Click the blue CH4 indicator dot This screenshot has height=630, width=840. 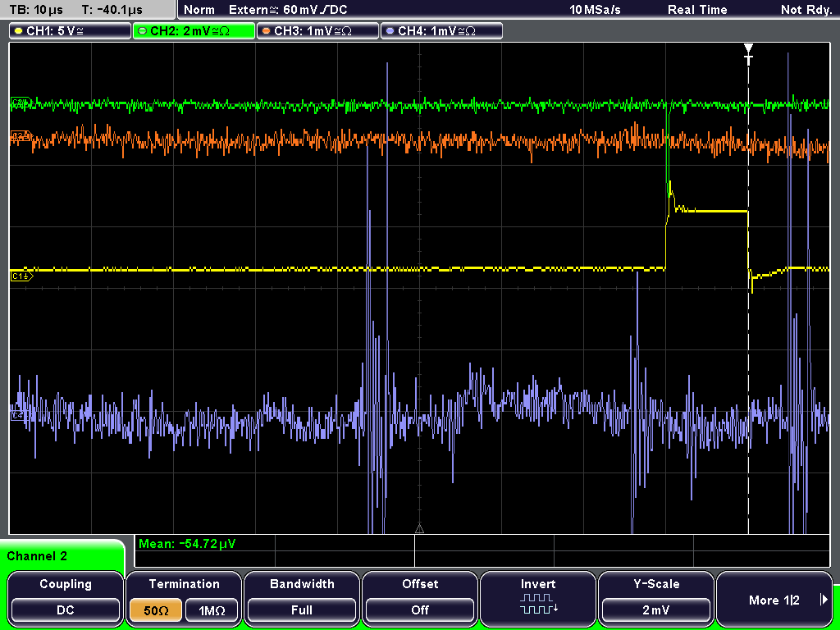point(390,31)
